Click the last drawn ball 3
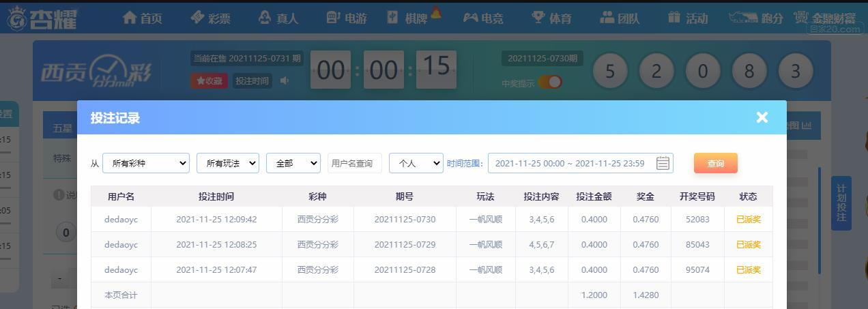The height and width of the screenshot is (309, 868). pos(795,71)
